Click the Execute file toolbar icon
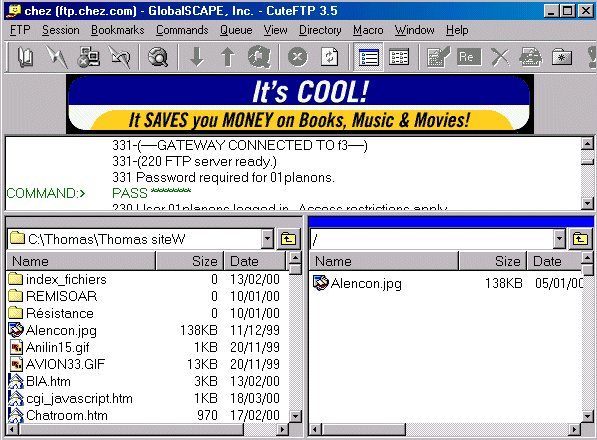 tap(531, 57)
